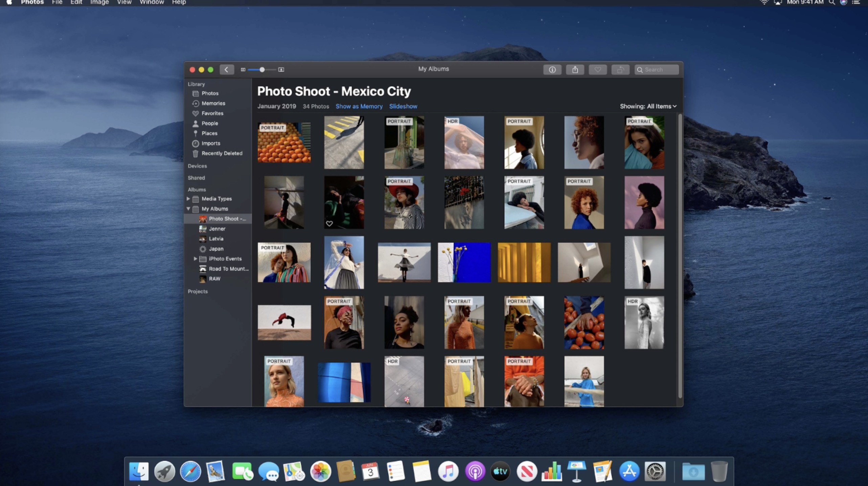Expand the Media Types folder
Viewport: 868px width, 486px height.
point(188,199)
